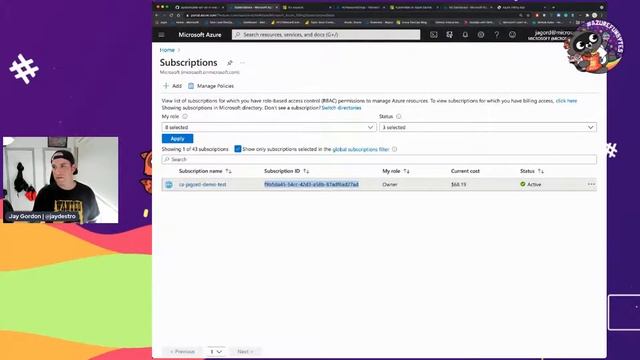640x360 pixels.
Task: Go to Next page of results
Action: (245, 351)
